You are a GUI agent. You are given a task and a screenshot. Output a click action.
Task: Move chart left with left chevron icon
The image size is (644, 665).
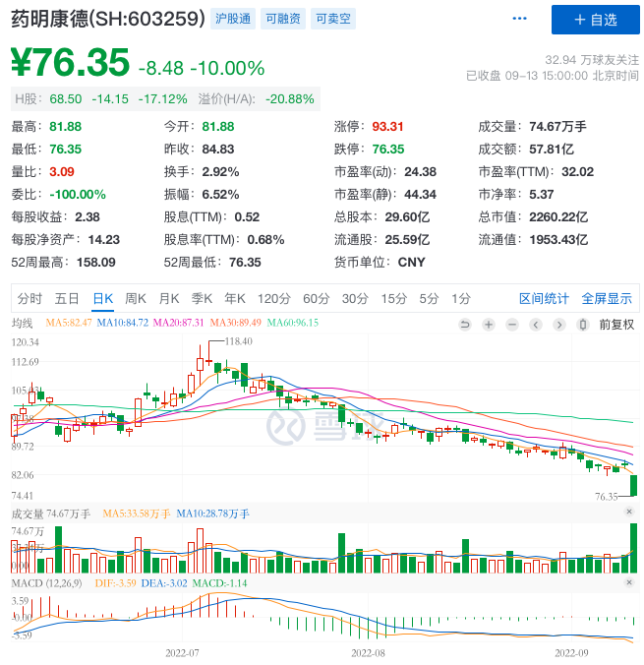click(x=536, y=325)
